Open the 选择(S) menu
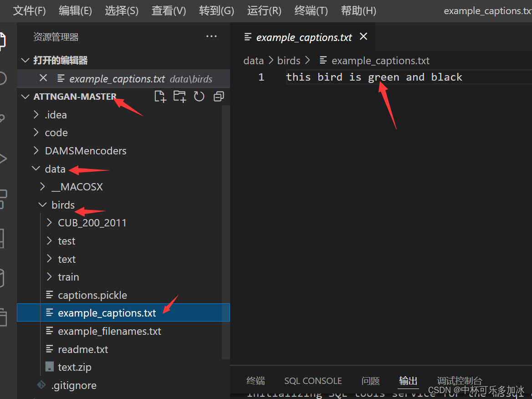 click(122, 10)
